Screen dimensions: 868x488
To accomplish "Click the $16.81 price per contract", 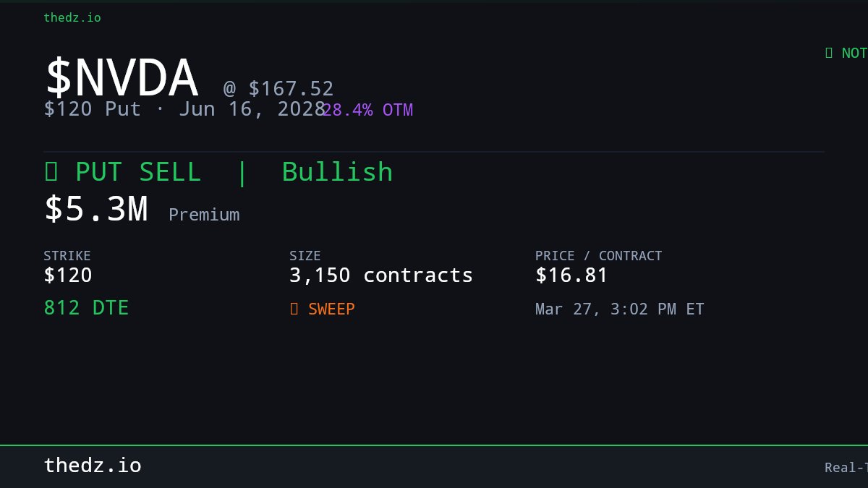I will click(571, 275).
